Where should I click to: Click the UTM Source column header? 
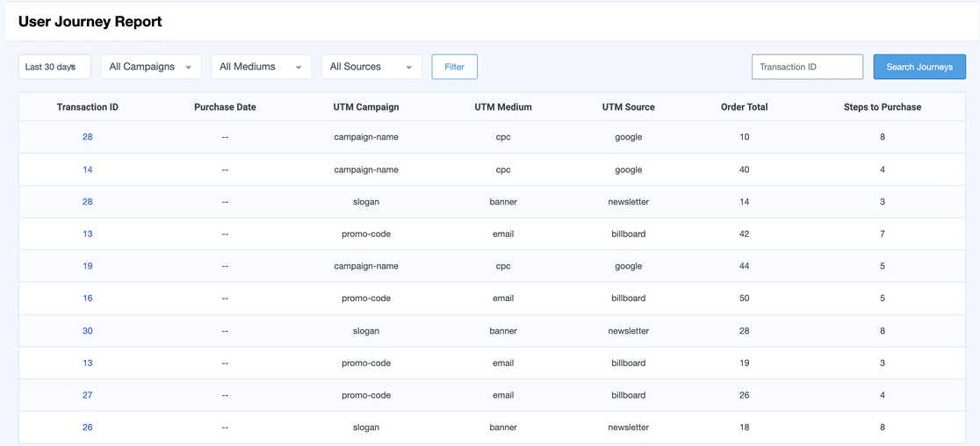[x=628, y=107]
